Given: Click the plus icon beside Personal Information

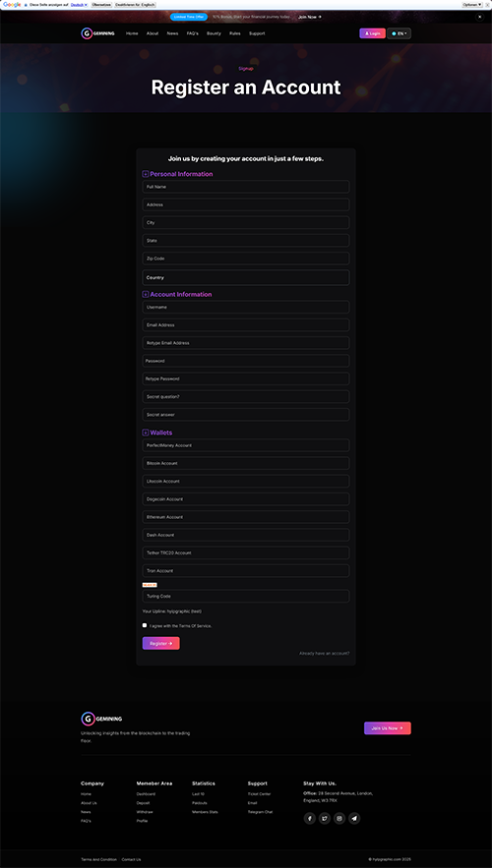Looking at the screenshot, I should click(146, 174).
